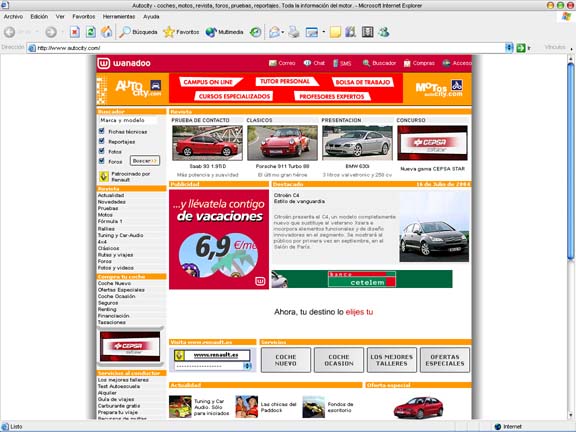576x432 pixels.
Task: Open the Edición menu
Action: click(39, 17)
